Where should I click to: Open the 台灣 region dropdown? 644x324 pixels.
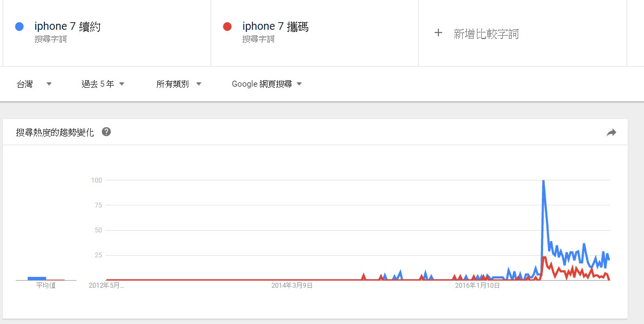click(x=34, y=84)
